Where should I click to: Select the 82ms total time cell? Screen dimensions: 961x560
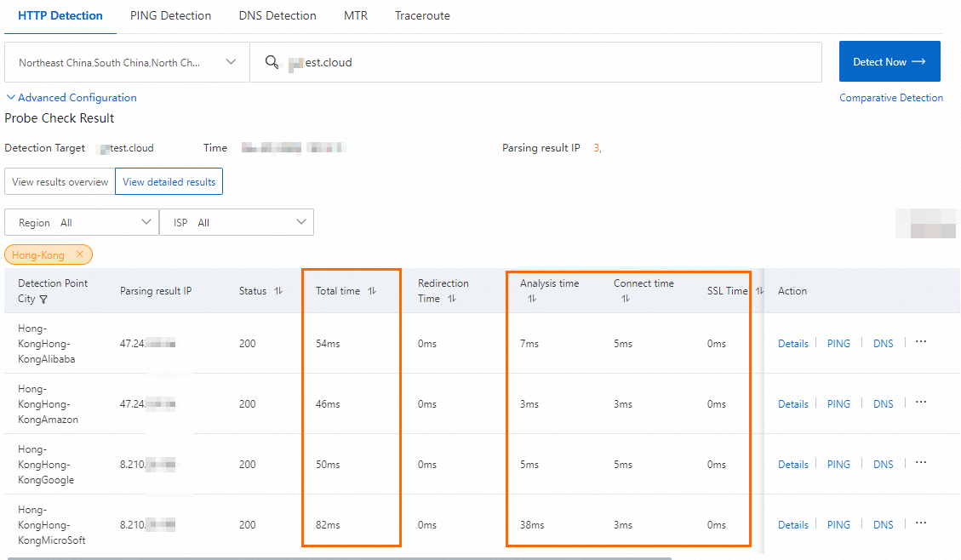(x=328, y=525)
